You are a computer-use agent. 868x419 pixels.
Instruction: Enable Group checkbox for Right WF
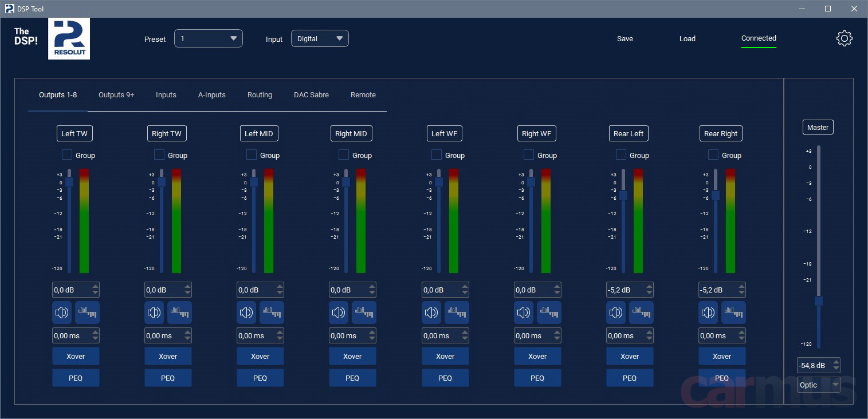(529, 155)
